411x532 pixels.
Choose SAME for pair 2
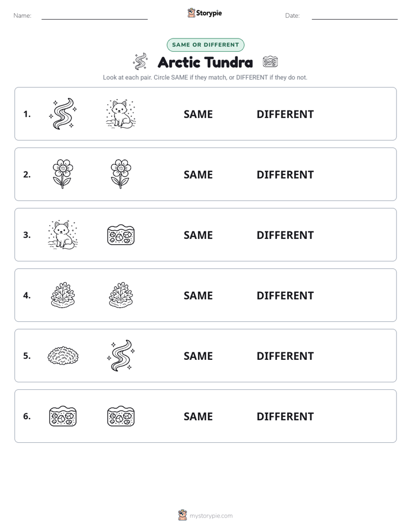click(x=198, y=174)
